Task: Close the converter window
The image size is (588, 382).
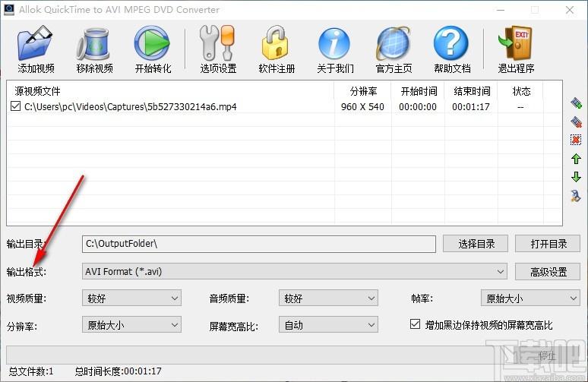Action: click(x=569, y=10)
